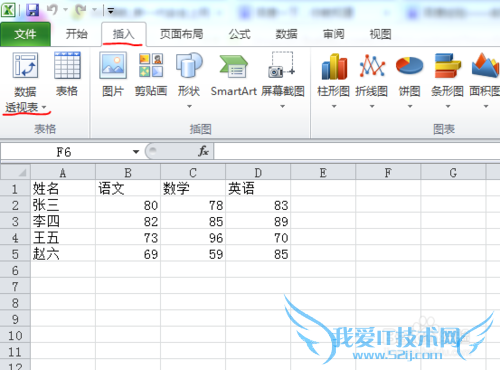
Task: Click cell containing 数学
Action: click(193, 189)
